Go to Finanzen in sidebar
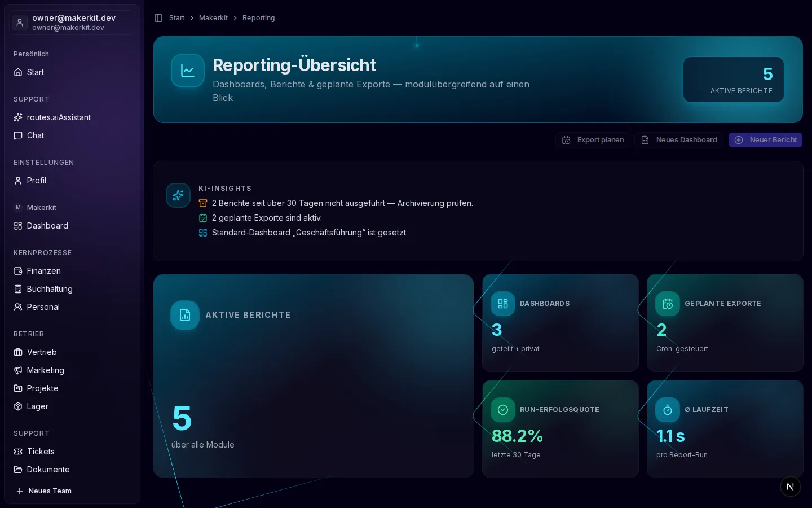Screen dimensions: 812x508 [x=72, y=271]
